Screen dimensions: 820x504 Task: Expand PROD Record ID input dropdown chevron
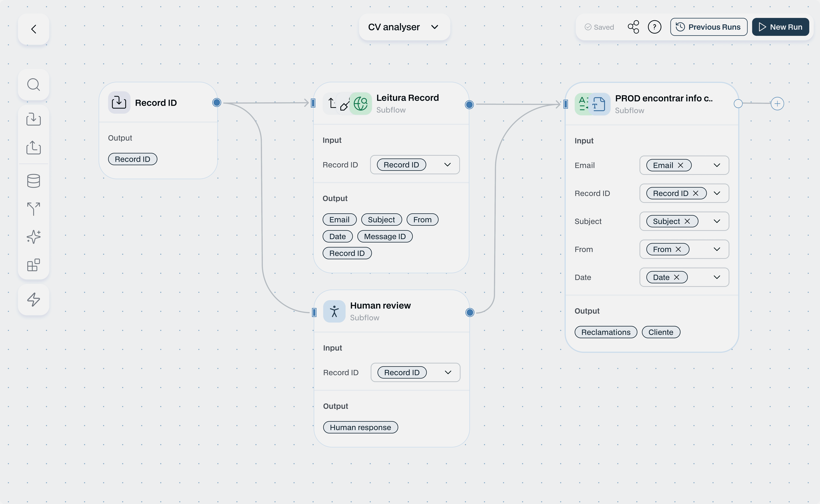pyautogui.click(x=717, y=193)
